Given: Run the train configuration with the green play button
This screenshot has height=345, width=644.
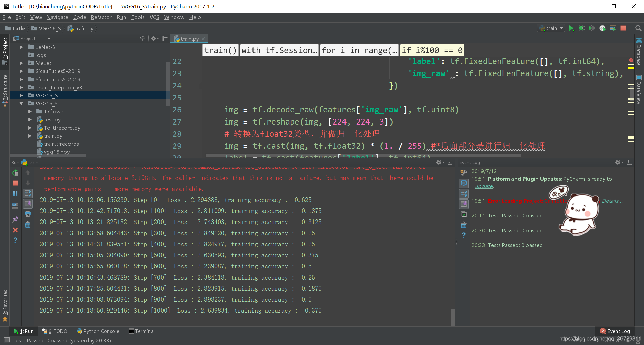Looking at the screenshot, I should [x=571, y=28].
